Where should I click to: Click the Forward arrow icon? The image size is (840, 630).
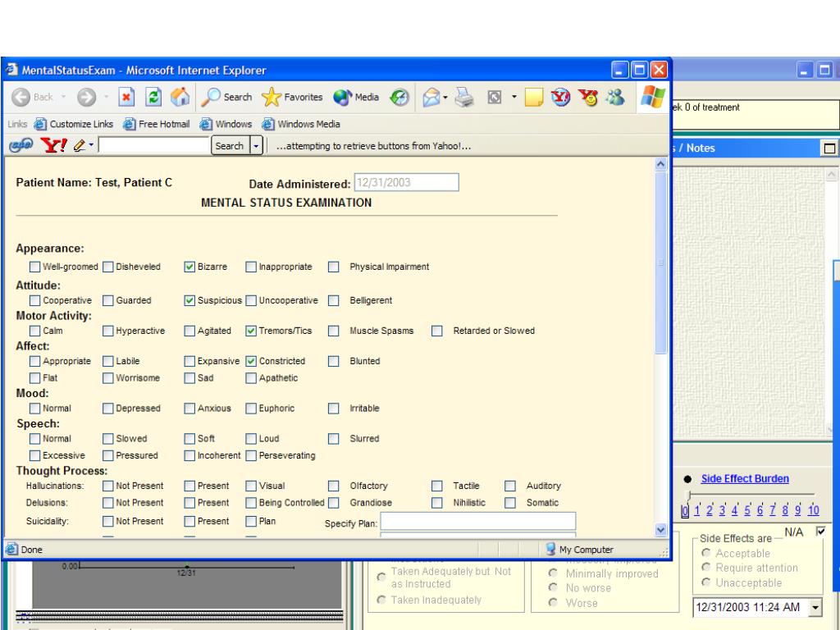click(86, 98)
